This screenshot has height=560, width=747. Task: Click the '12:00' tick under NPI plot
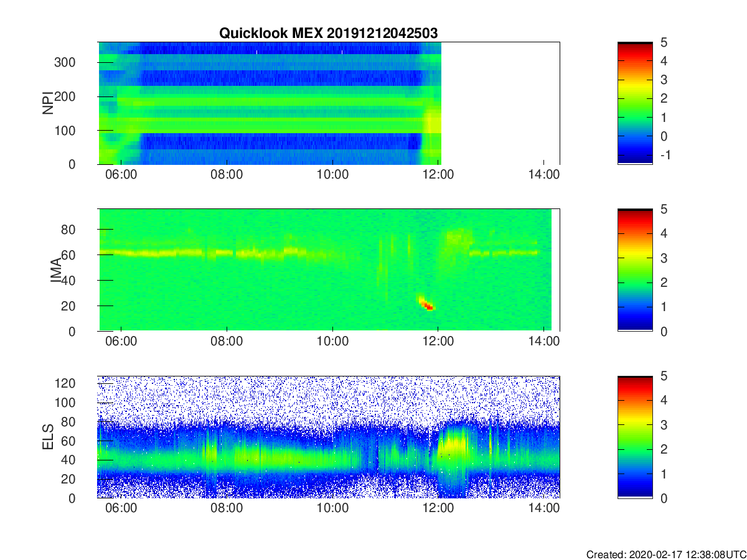coord(438,175)
